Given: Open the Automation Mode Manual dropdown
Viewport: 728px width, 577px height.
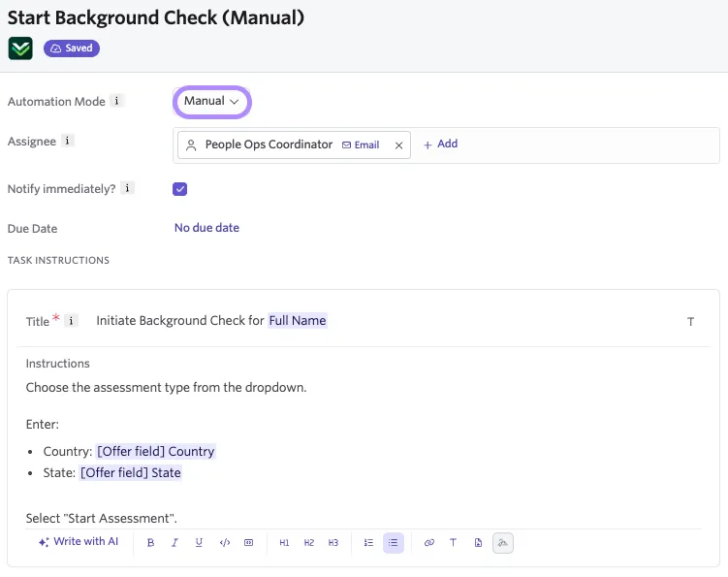Looking at the screenshot, I should point(211,101).
